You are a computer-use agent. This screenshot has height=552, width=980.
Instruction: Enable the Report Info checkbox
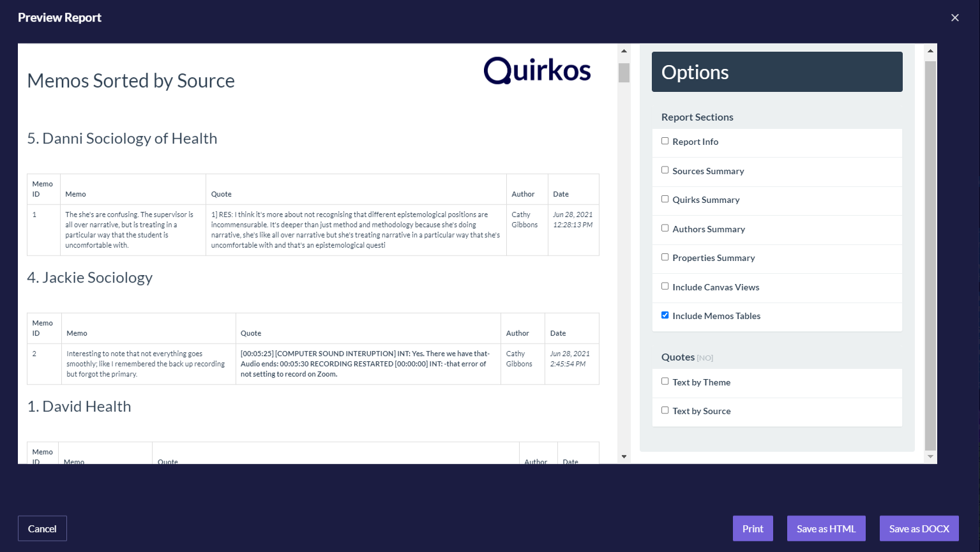(x=665, y=141)
